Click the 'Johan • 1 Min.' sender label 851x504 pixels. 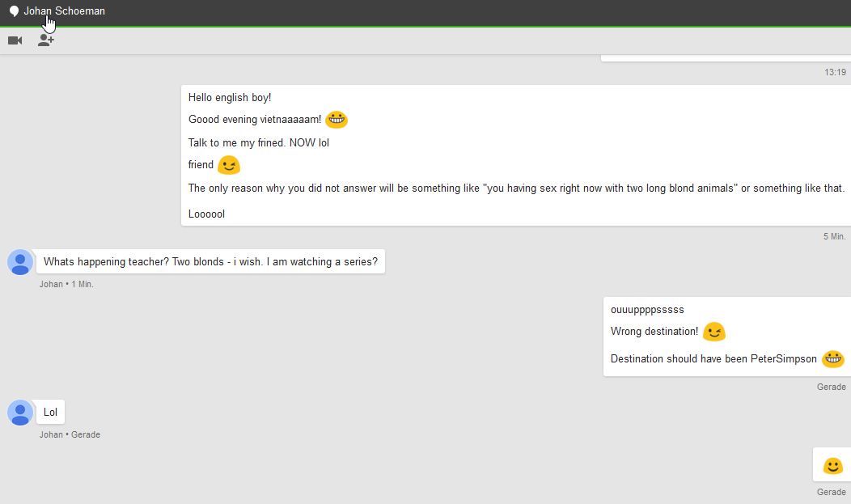tap(66, 284)
